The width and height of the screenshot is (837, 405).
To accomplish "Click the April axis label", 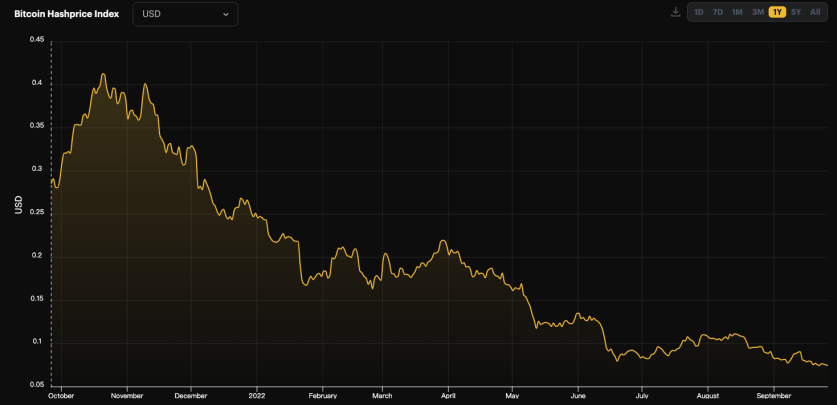I will pyautogui.click(x=448, y=396).
